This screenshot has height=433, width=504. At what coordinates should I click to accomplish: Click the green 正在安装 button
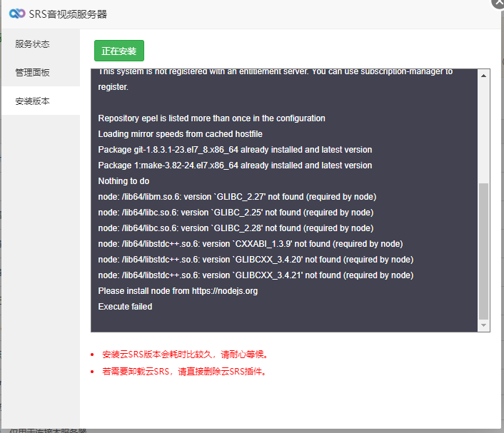(119, 51)
